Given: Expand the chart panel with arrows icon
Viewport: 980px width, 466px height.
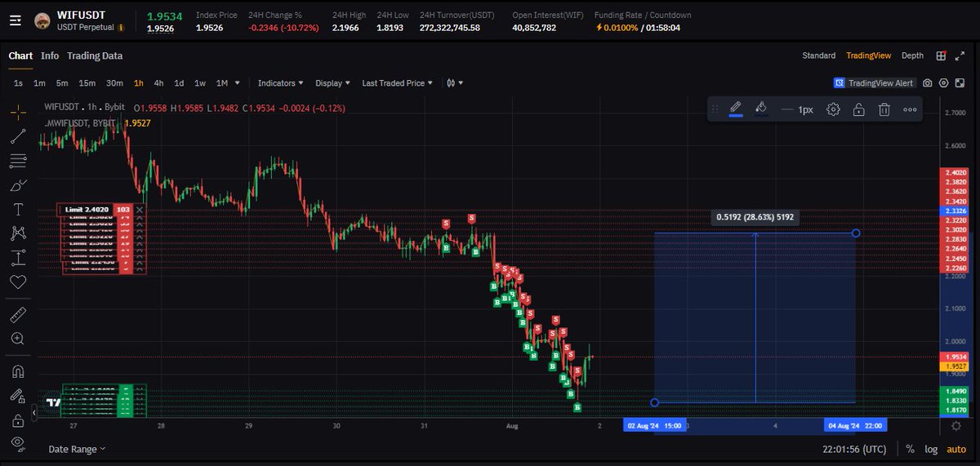Looking at the screenshot, I should click(960, 55).
